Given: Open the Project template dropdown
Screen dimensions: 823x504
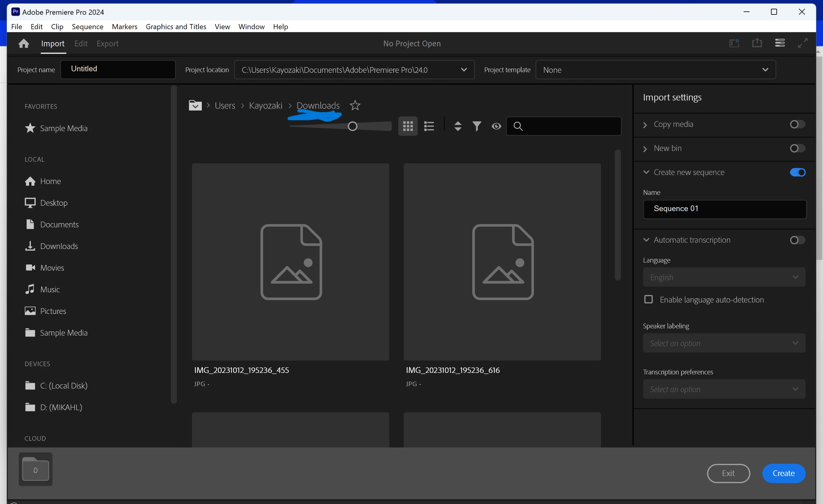Looking at the screenshot, I should coord(765,70).
